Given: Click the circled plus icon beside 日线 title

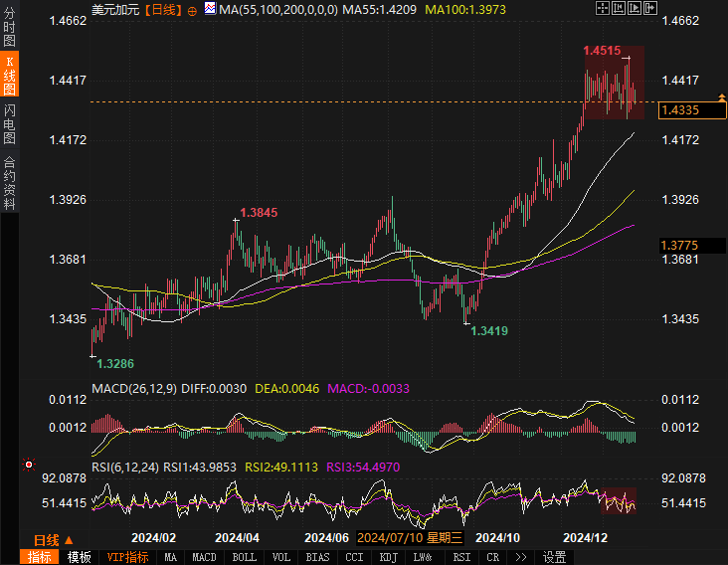Looking at the screenshot, I should click(192, 11).
